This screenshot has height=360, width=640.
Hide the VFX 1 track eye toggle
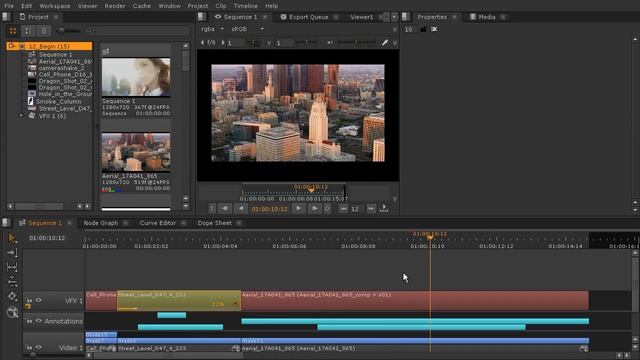(38, 300)
